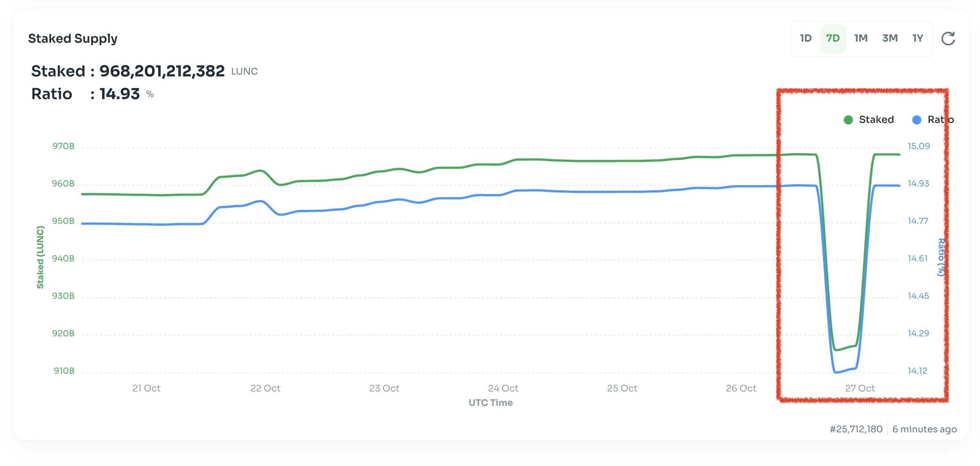
Task: Click the 930B axis value
Action: coord(63,296)
